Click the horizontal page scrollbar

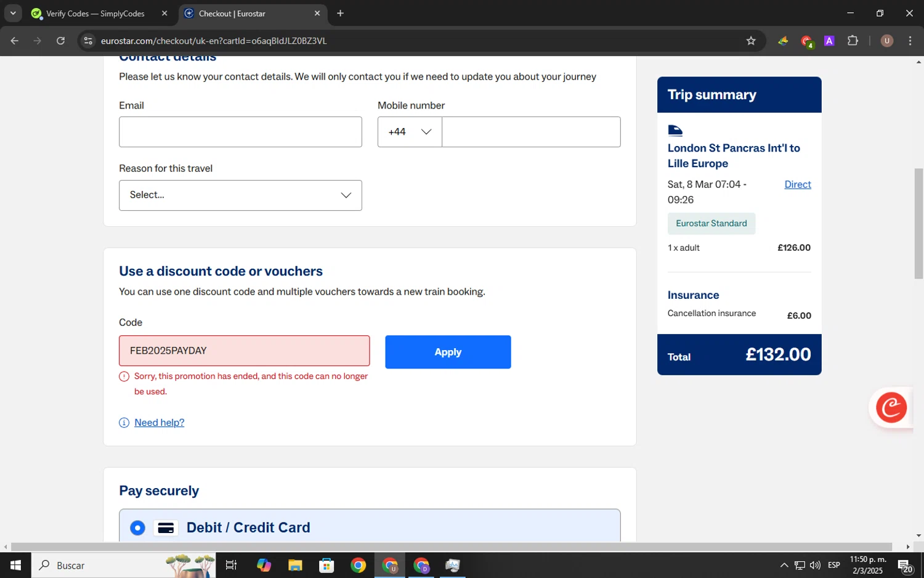[452, 547]
